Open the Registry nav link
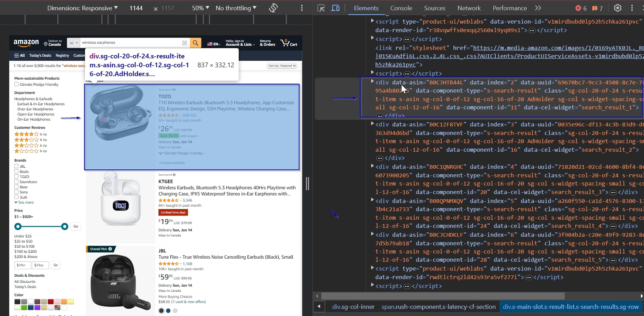The image size is (644, 316). click(62, 55)
